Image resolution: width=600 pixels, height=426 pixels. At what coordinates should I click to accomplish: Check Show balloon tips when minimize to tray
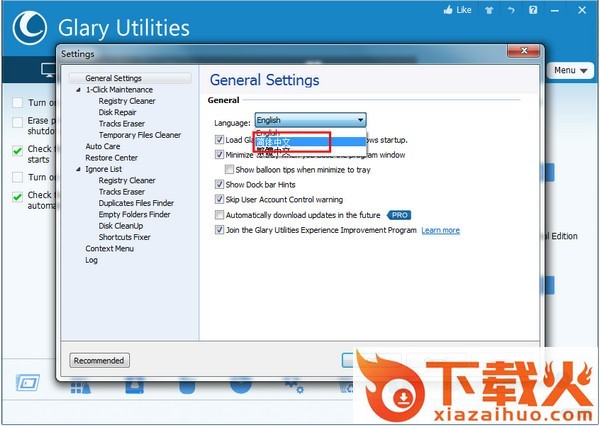[229, 170]
